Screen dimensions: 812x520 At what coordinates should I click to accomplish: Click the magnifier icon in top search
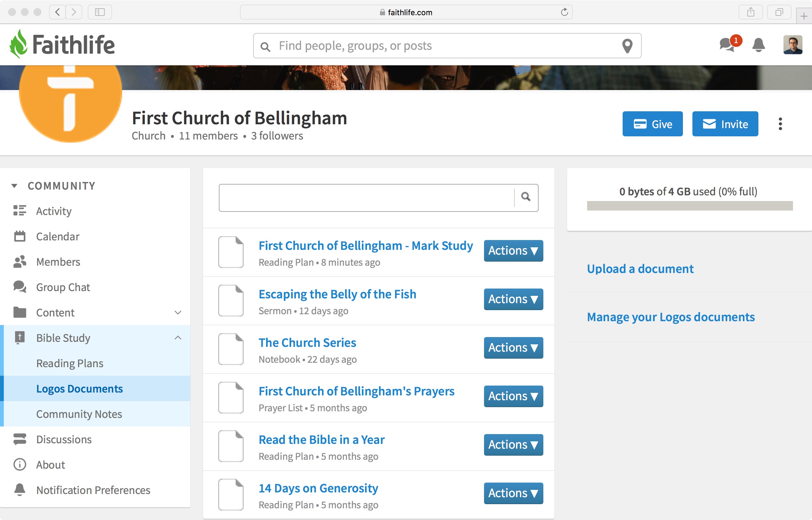(265, 47)
